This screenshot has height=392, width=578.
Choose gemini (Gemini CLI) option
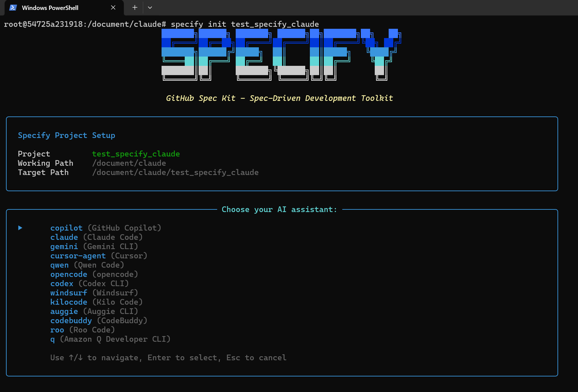pos(94,246)
